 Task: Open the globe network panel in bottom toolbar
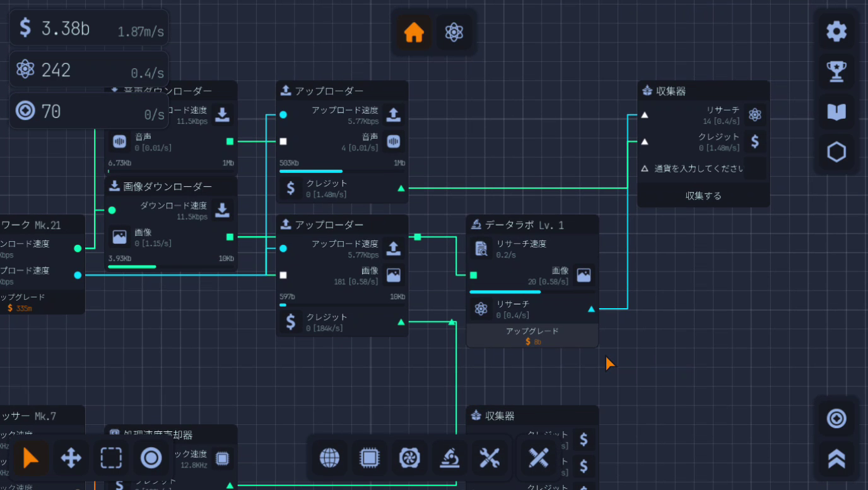coord(329,458)
